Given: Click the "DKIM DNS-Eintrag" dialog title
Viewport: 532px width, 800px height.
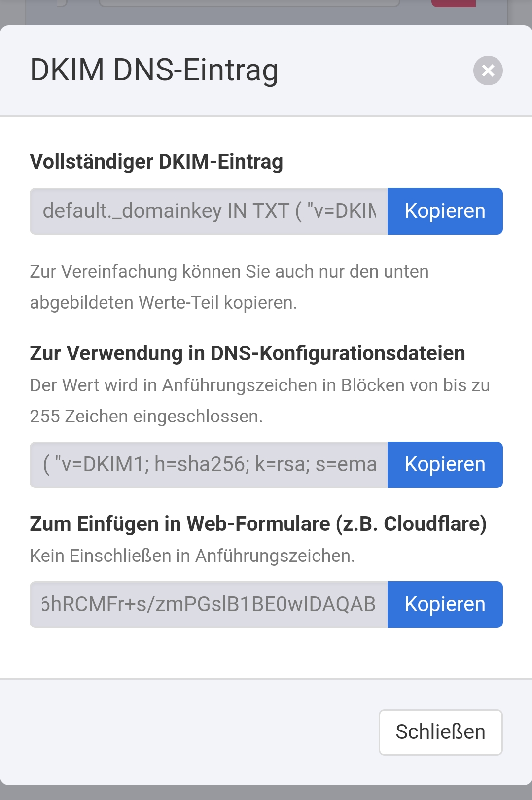Looking at the screenshot, I should [x=154, y=70].
